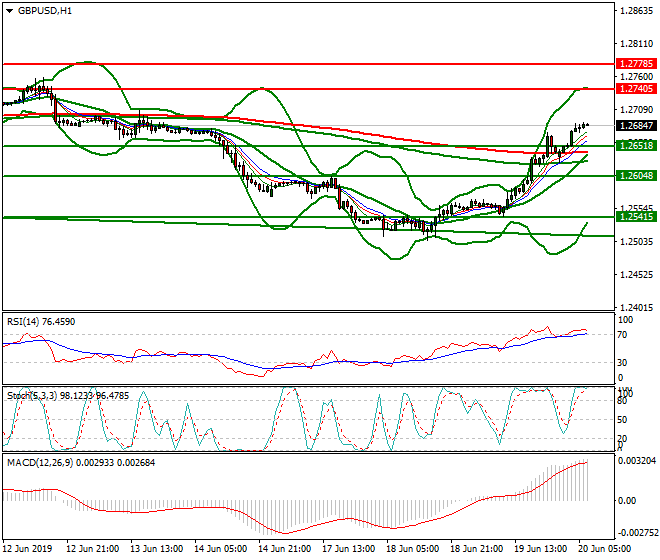Click the 17 Jun 13:00 time label

click(x=347, y=551)
